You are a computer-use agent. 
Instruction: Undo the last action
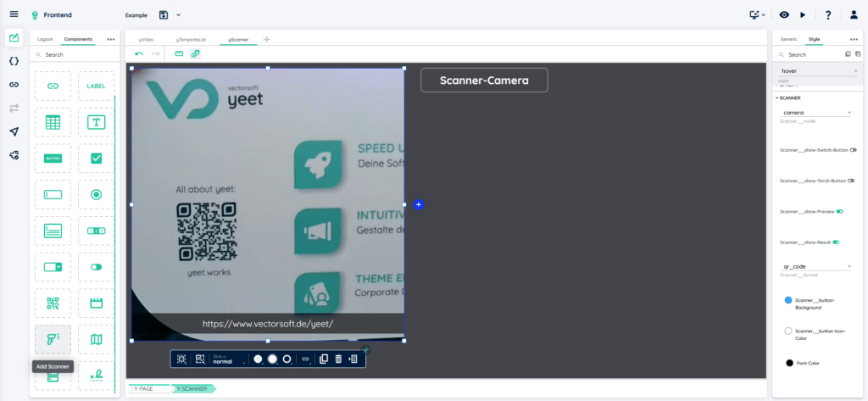pyautogui.click(x=139, y=53)
